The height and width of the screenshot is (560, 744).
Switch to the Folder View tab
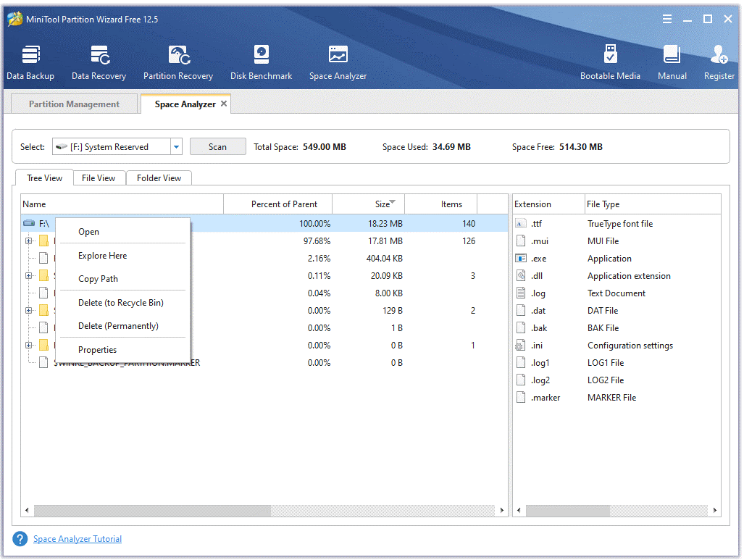tap(159, 177)
